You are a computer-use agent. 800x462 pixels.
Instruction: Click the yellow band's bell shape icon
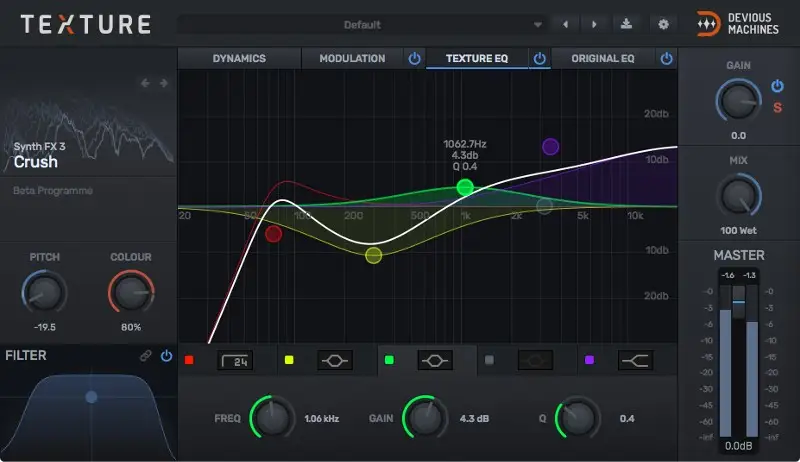[335, 360]
